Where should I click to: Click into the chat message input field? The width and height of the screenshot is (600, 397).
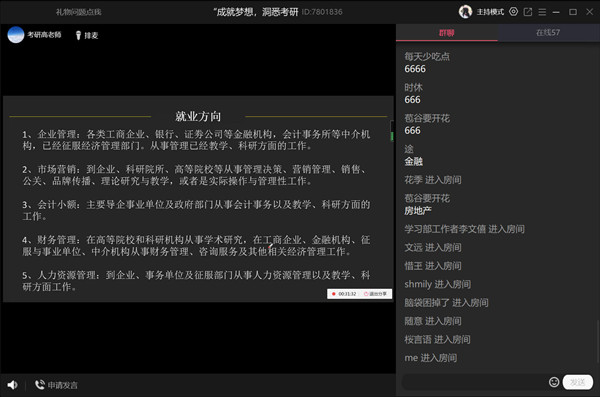click(474, 382)
